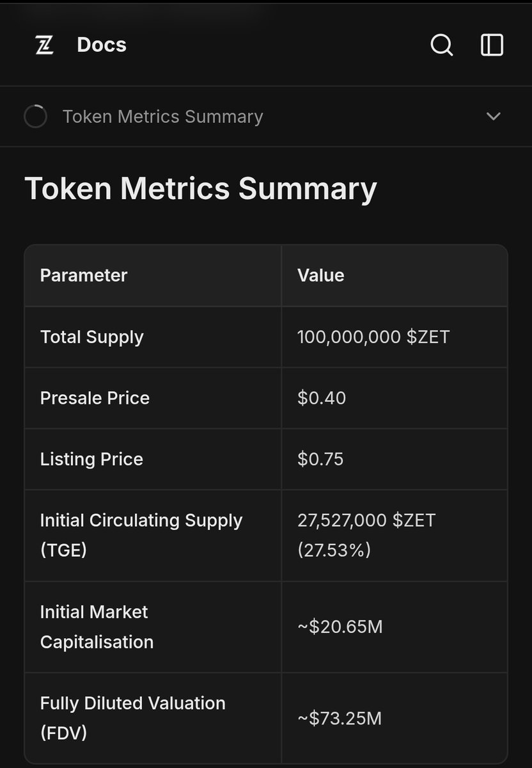This screenshot has width=532, height=768.
Task: Click the Initial Circulating Supply (TGE) label
Action: [141, 534]
